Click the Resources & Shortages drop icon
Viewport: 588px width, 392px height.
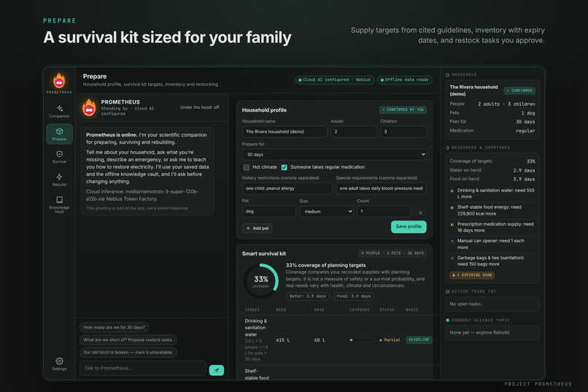(x=447, y=147)
